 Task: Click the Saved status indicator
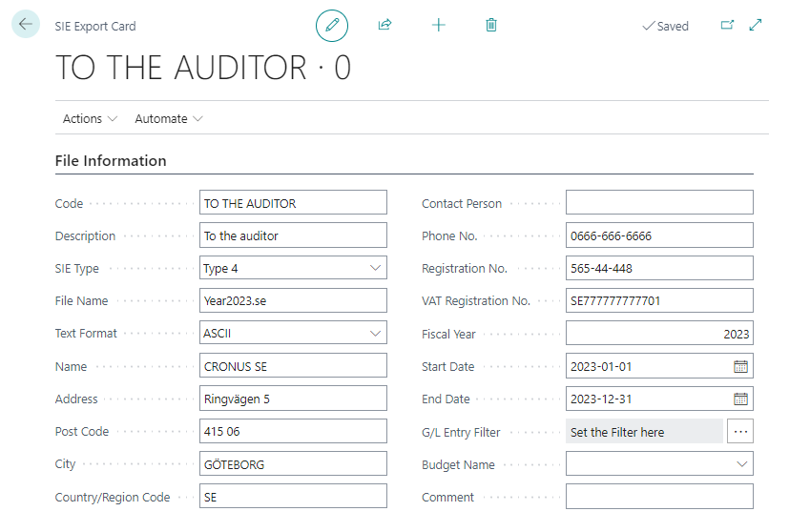pos(665,26)
